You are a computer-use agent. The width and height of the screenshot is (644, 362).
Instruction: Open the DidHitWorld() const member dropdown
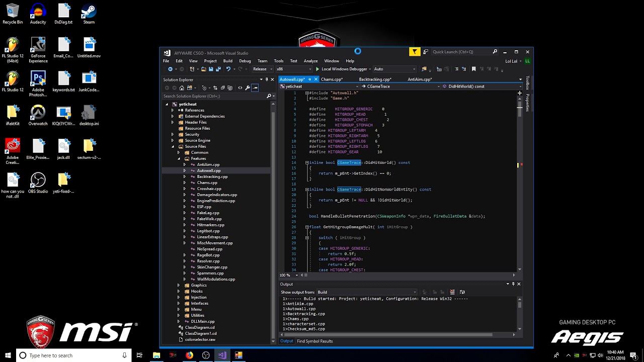tap(482, 86)
